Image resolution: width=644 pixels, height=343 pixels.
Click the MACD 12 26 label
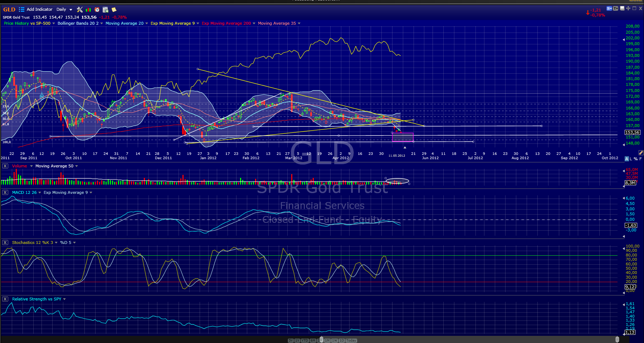click(x=24, y=192)
